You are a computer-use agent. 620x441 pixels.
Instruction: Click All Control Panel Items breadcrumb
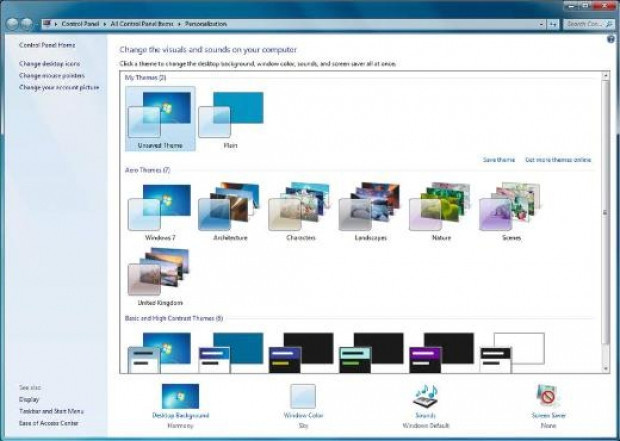[142, 24]
